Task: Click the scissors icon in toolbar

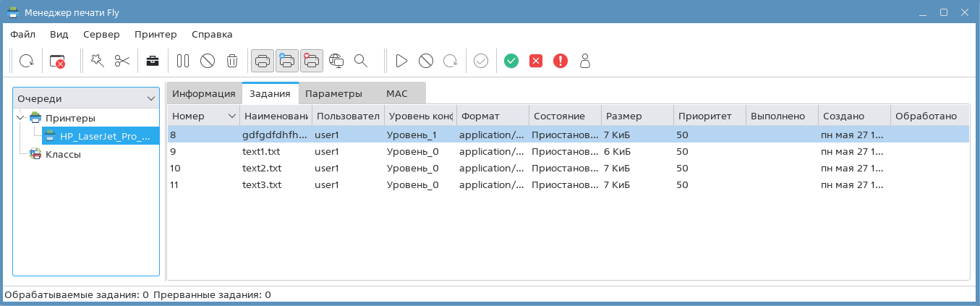Action: (x=122, y=61)
